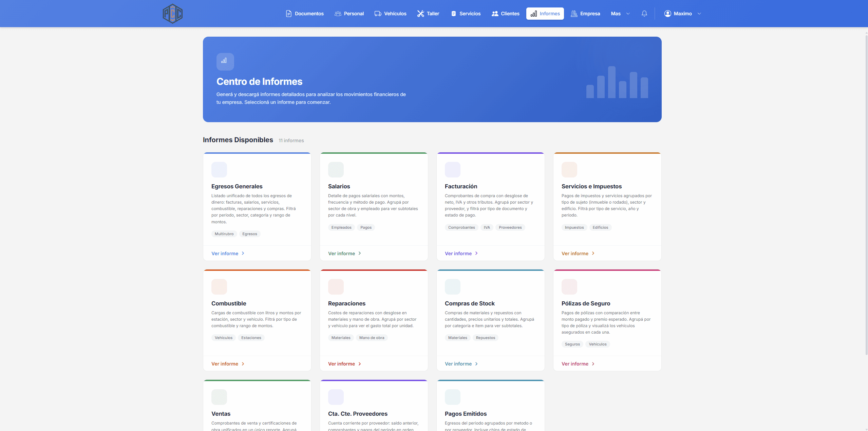The height and width of the screenshot is (431, 868).
Task: Click the chart icon in Centro de Informes banner
Action: point(225,61)
